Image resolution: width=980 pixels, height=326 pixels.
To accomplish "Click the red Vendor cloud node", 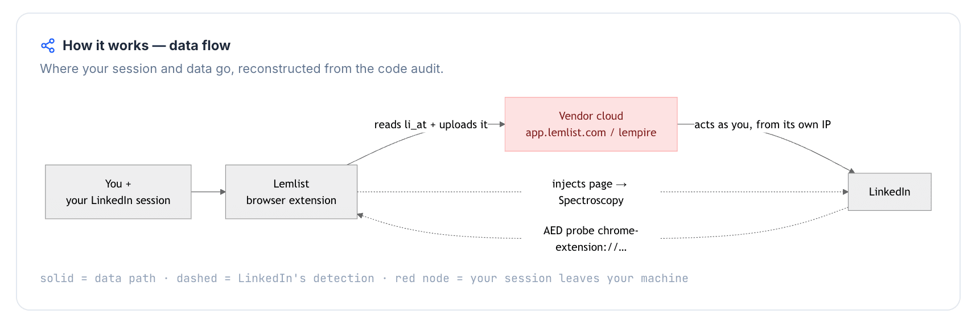I will click(x=591, y=124).
